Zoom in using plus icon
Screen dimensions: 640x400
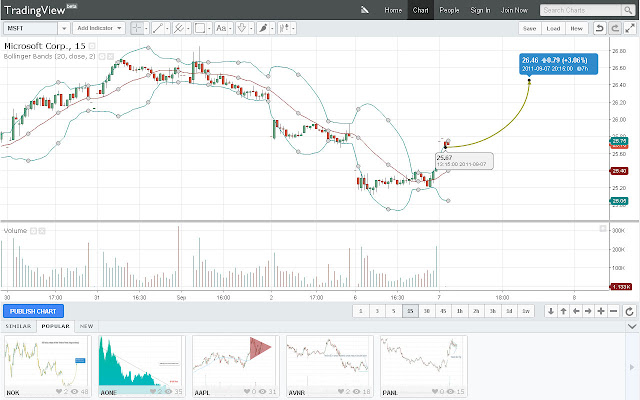pos(601,311)
